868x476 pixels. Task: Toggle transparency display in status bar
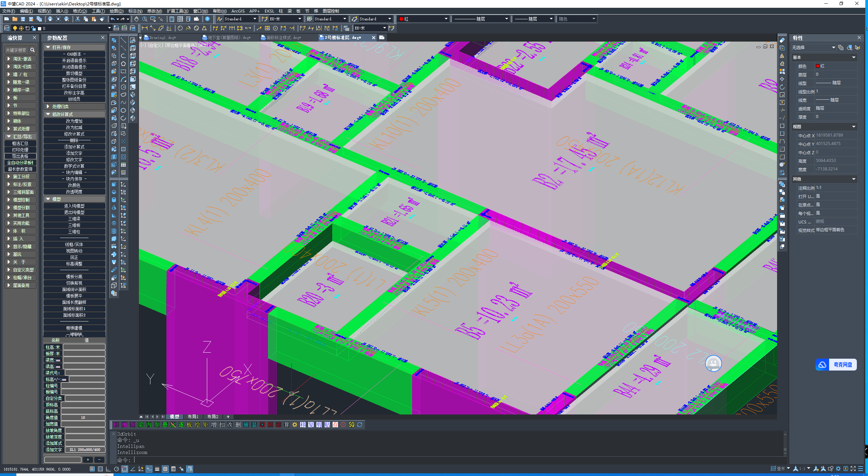click(x=165, y=469)
